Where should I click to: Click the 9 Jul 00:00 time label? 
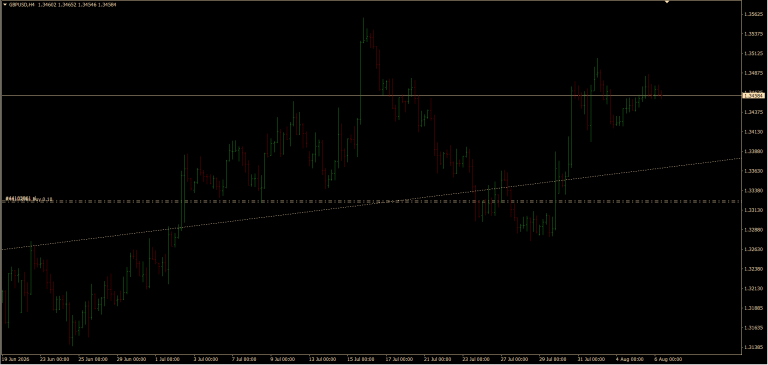[283, 359]
